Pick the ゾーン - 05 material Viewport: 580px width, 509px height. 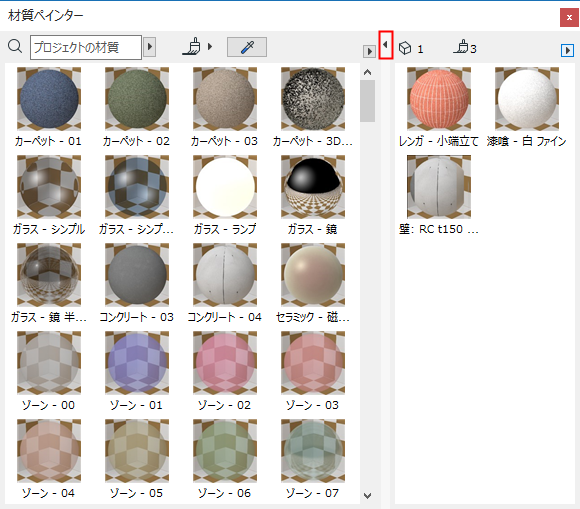137,451
